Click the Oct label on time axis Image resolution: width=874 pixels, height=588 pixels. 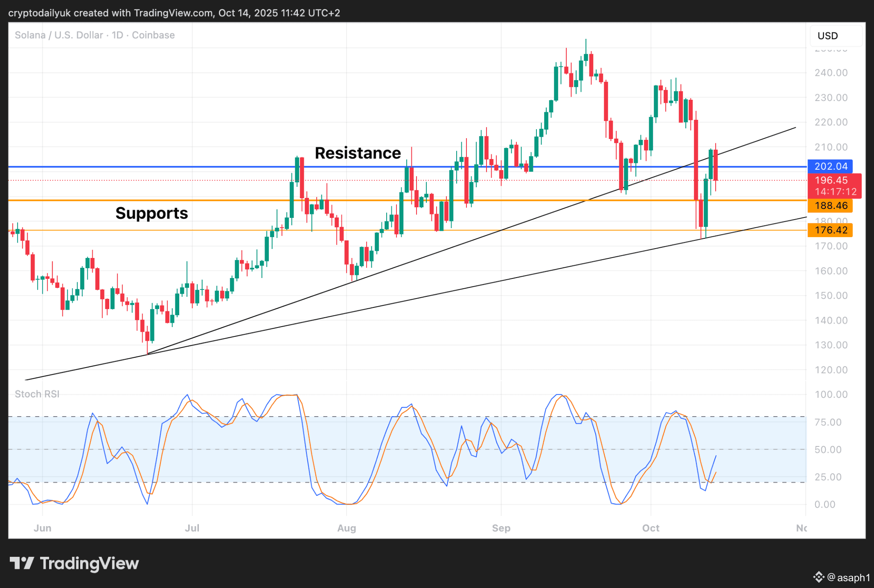pyautogui.click(x=651, y=528)
